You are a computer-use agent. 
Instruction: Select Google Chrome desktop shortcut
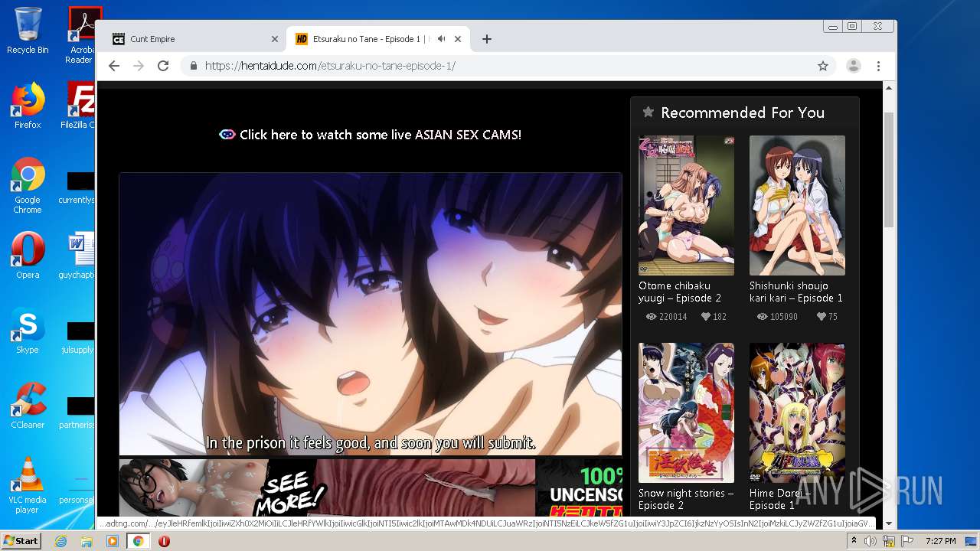(28, 186)
